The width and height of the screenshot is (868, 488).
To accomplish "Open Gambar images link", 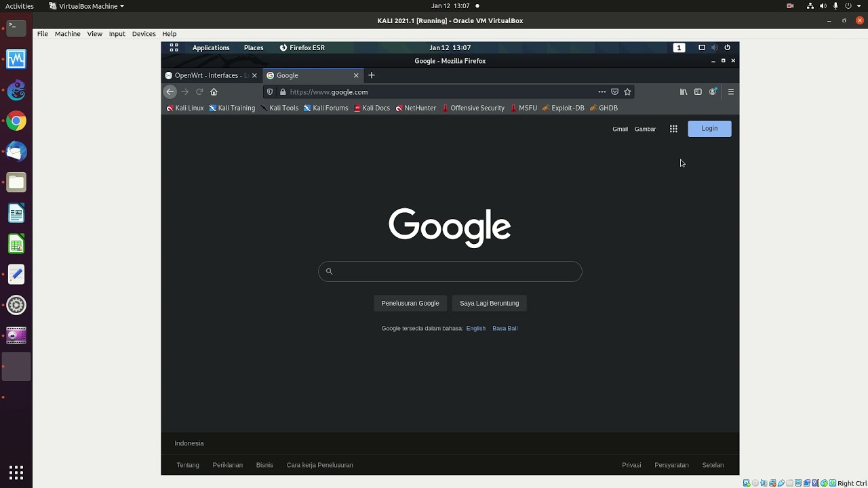I will (x=645, y=129).
